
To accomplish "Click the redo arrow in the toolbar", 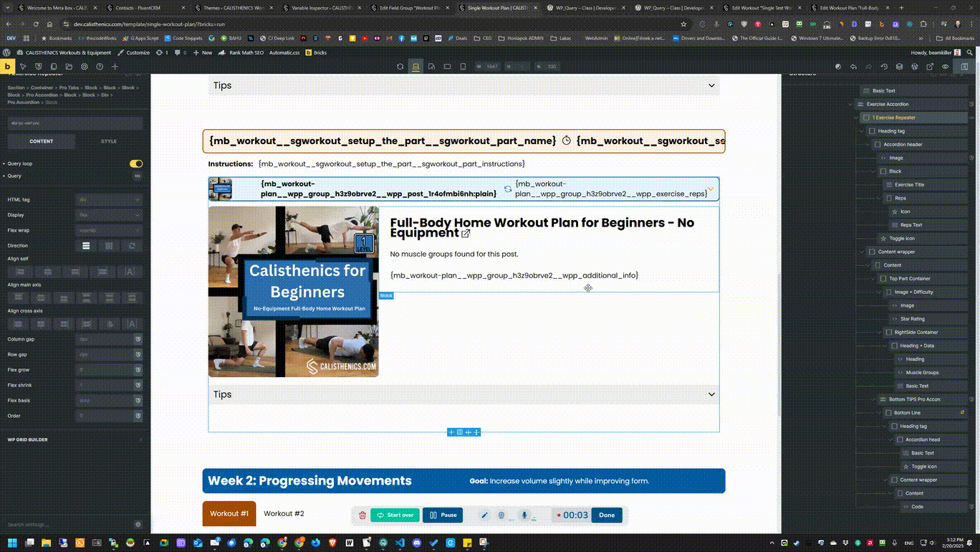I will (868, 67).
